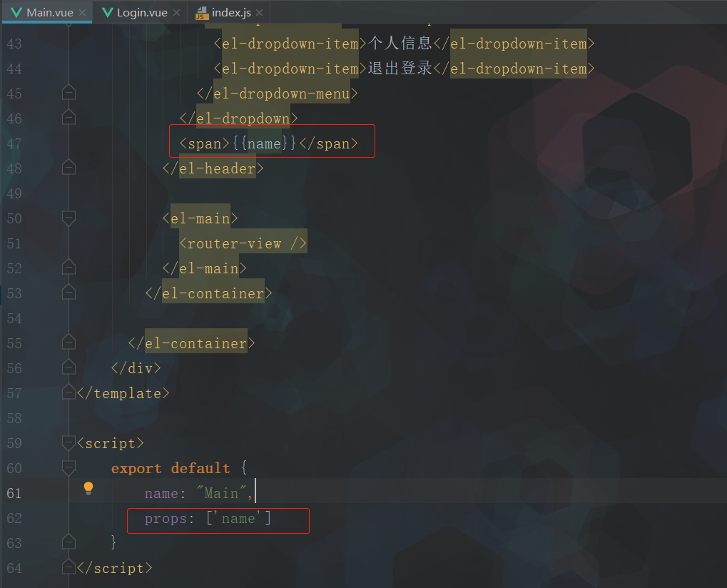Click the {{name}} interpolation on line 47
This screenshot has height=588, width=727.
click(x=263, y=143)
